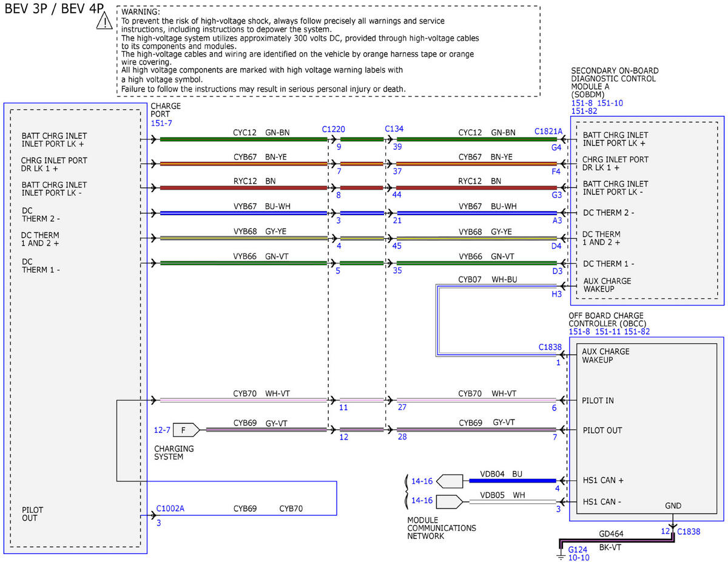
Task: Select the VDB04 BU wire label
Action: pos(501,473)
